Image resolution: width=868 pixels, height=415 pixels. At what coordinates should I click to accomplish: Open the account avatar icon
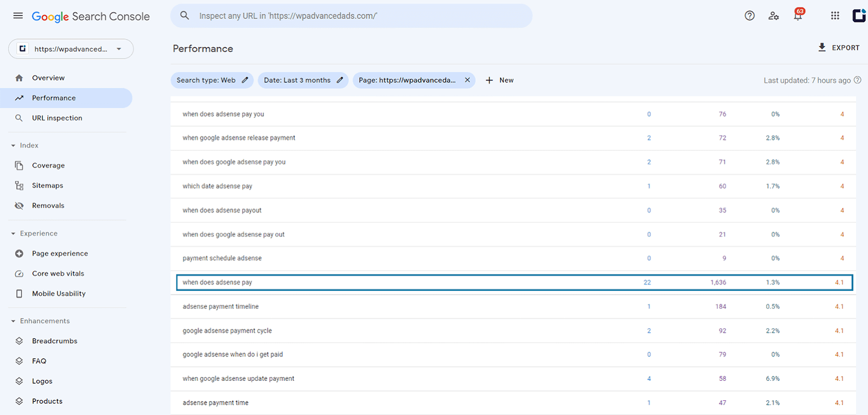pos(859,16)
